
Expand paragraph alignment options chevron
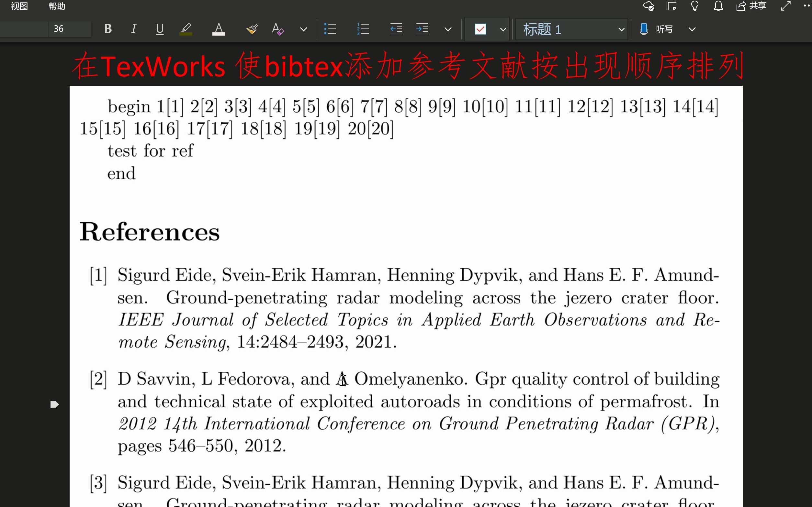(x=448, y=29)
